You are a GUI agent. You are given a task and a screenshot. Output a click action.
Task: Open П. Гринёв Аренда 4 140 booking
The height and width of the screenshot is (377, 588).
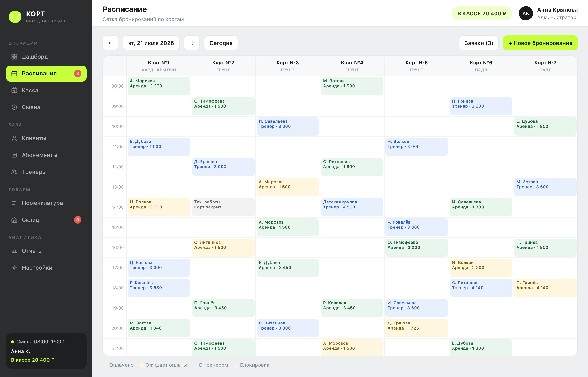[545, 288]
